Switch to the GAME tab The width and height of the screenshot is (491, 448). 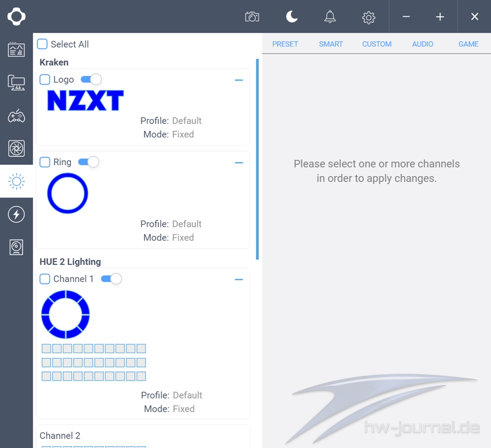tap(468, 44)
